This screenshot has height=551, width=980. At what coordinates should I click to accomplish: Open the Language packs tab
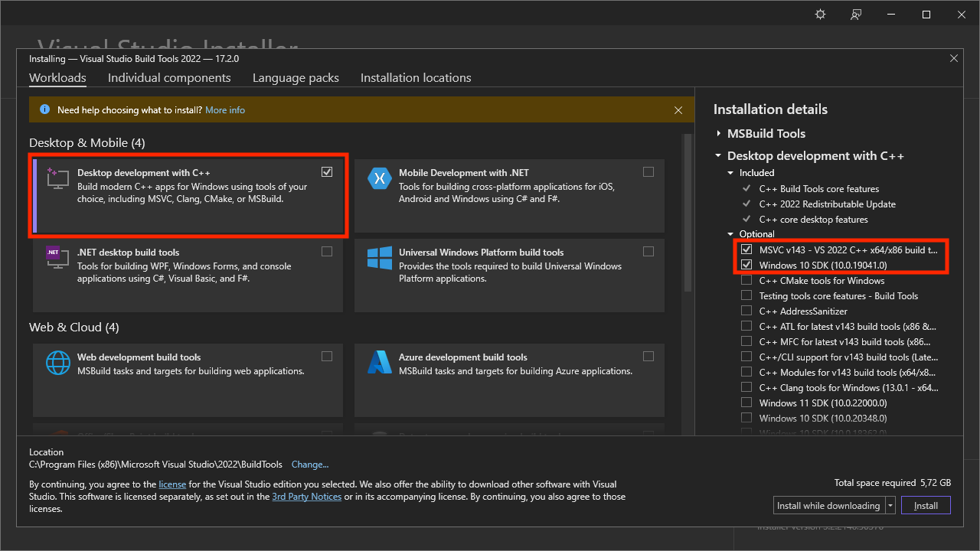[x=296, y=77]
